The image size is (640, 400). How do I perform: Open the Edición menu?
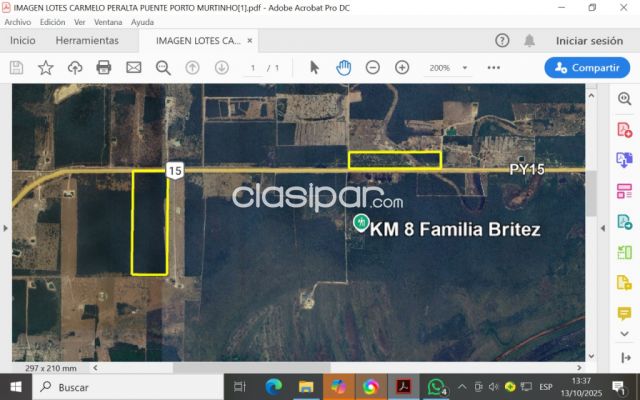[52, 21]
